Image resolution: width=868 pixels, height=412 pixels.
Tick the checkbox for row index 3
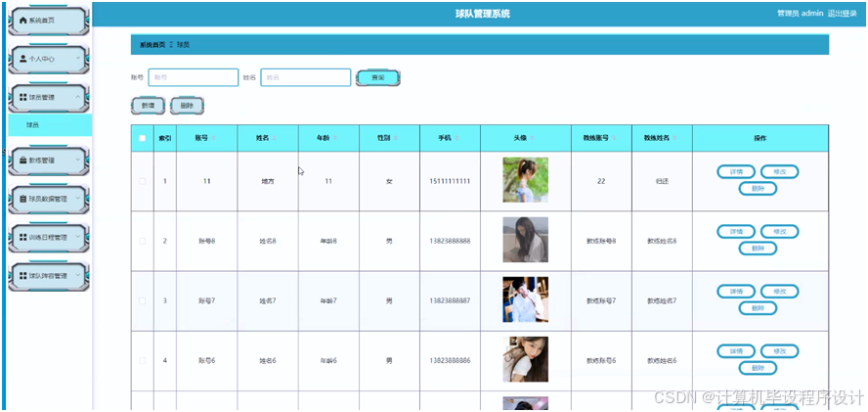[143, 301]
